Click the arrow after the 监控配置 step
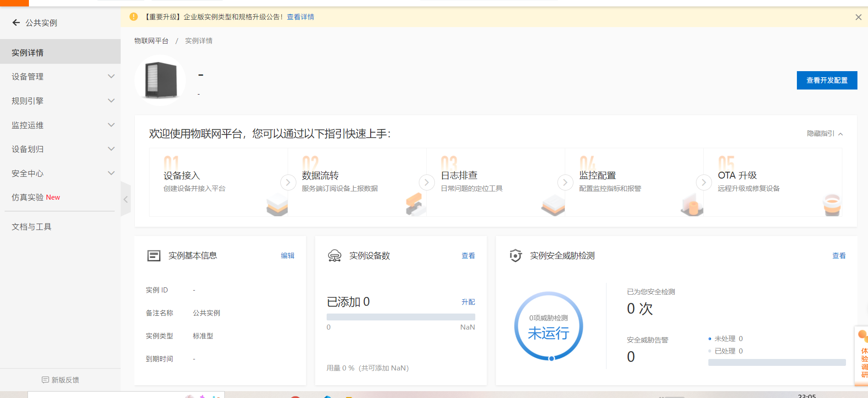Image resolution: width=868 pixels, height=398 pixels. 704,182
